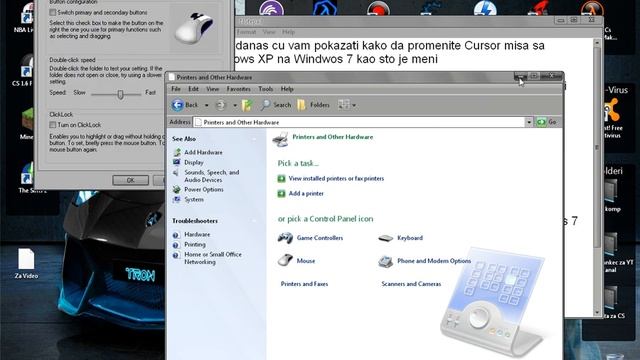Screen dimensions: 640x360
Task: Open the Help menu in Explorer window
Action: point(287,89)
